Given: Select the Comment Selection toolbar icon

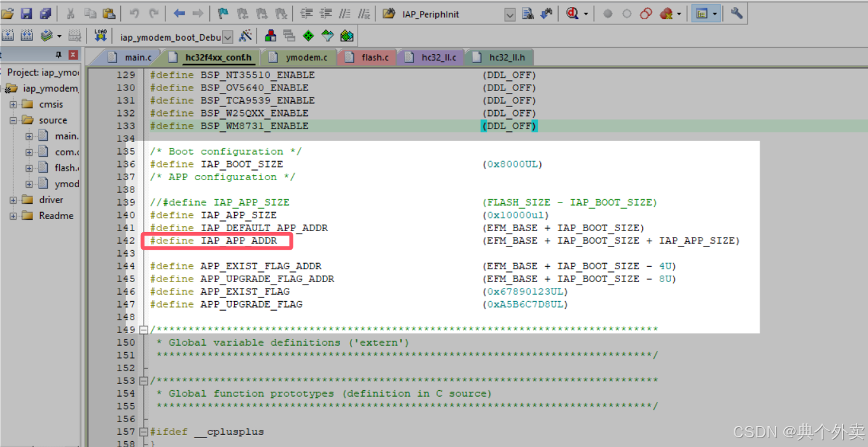Looking at the screenshot, I should click(x=344, y=13).
